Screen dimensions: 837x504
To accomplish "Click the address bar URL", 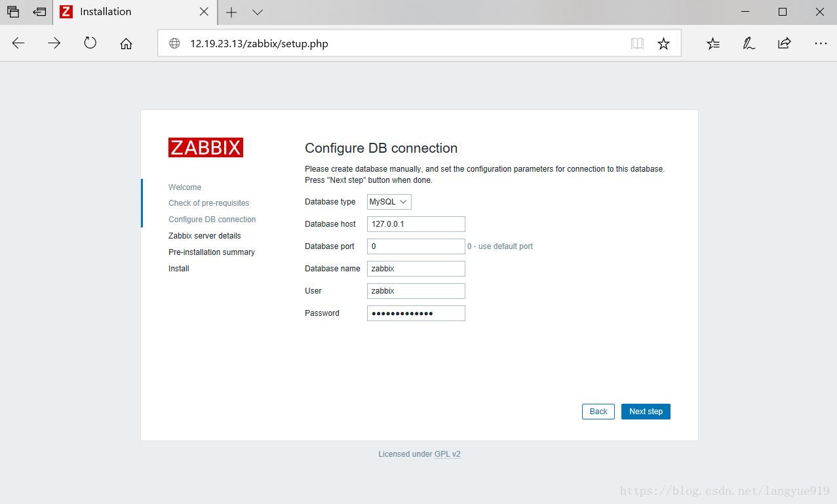I will (x=259, y=43).
